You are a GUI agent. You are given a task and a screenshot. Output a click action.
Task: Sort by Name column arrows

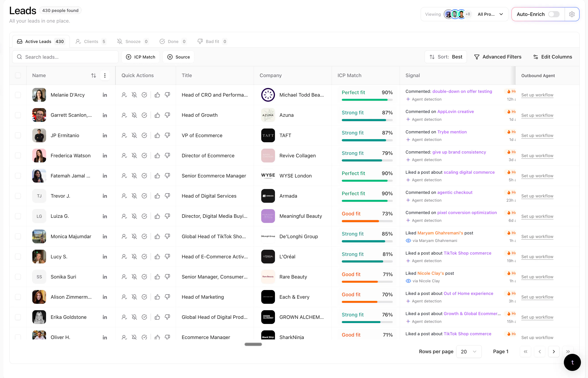click(94, 75)
